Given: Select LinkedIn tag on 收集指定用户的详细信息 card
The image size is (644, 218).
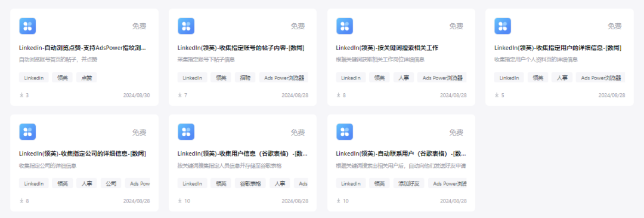Looking at the screenshot, I should click(509, 77).
